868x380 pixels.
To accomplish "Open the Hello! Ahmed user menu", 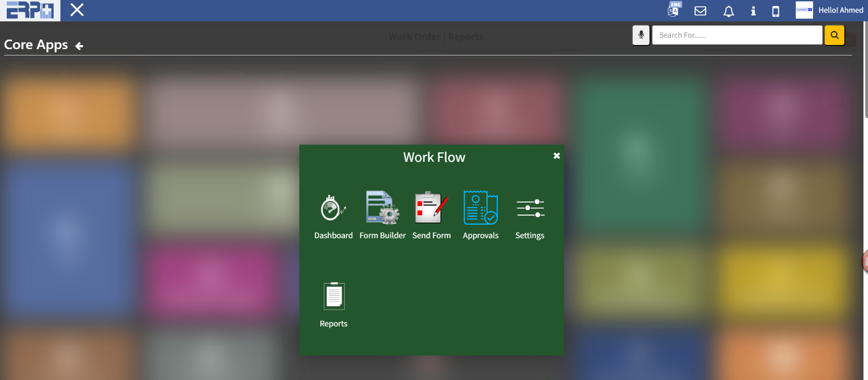I will [840, 10].
